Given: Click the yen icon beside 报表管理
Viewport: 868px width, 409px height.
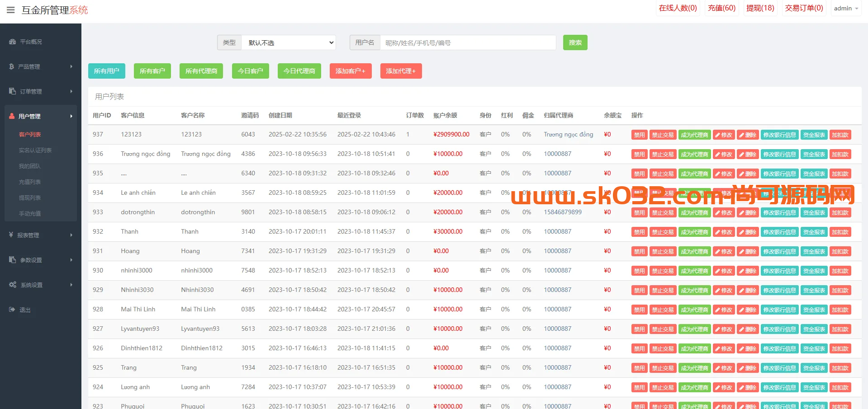Looking at the screenshot, I should pos(11,235).
